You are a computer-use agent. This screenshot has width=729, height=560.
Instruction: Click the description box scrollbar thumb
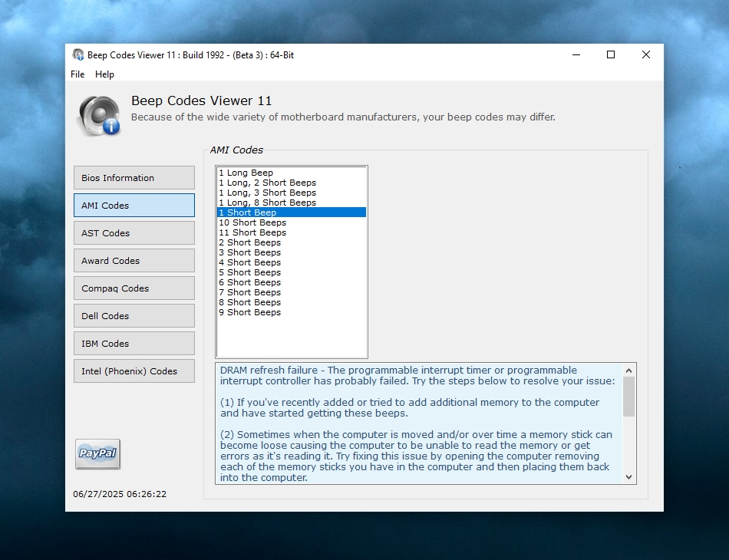pos(628,397)
